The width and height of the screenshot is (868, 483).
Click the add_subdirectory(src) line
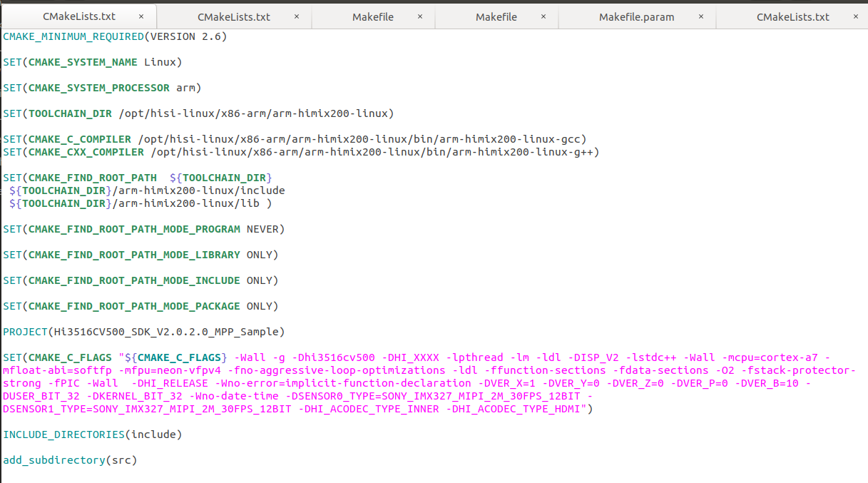[x=70, y=460]
